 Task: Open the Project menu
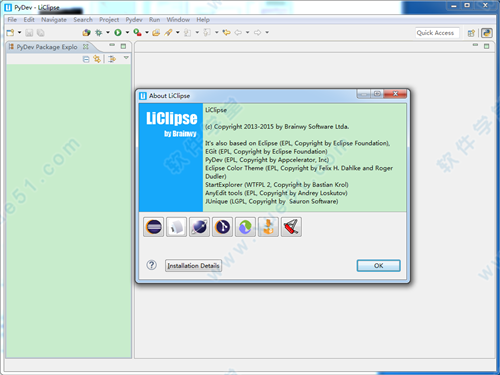coord(109,20)
